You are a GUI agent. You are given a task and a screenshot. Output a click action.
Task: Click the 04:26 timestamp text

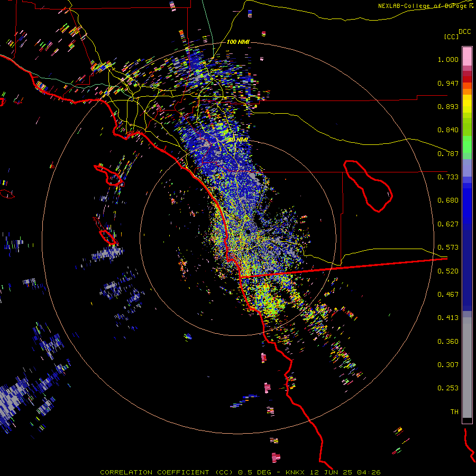pyautogui.click(x=369, y=472)
